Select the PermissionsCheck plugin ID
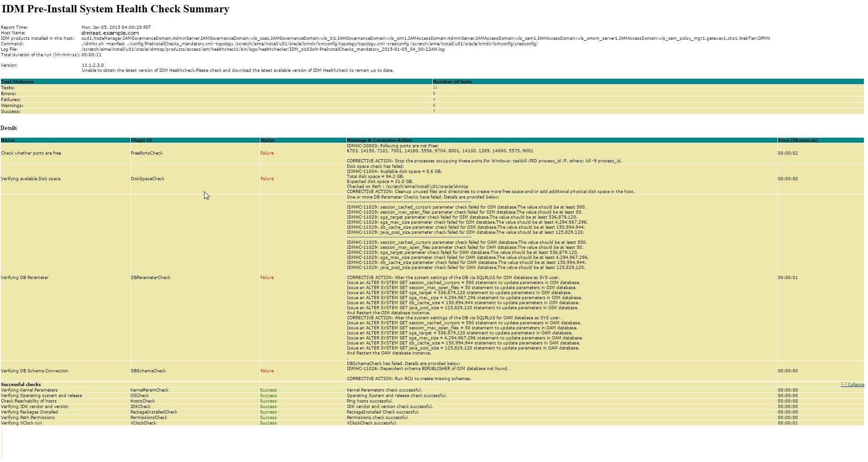The height and width of the screenshot is (462, 868). click(x=149, y=418)
